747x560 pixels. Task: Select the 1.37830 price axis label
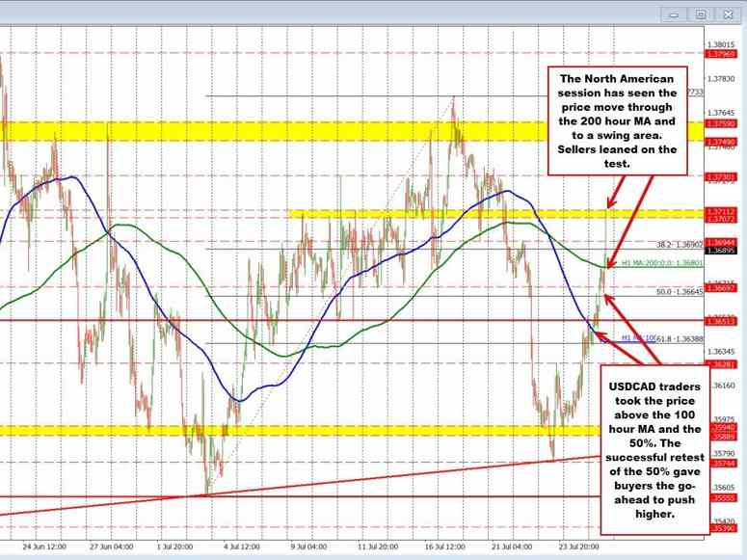pos(721,79)
